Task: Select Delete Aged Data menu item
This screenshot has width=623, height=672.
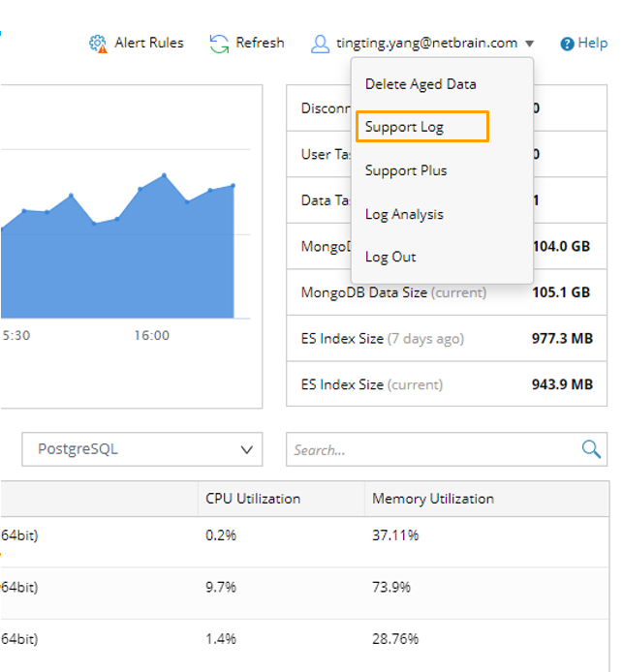Action: click(x=421, y=84)
